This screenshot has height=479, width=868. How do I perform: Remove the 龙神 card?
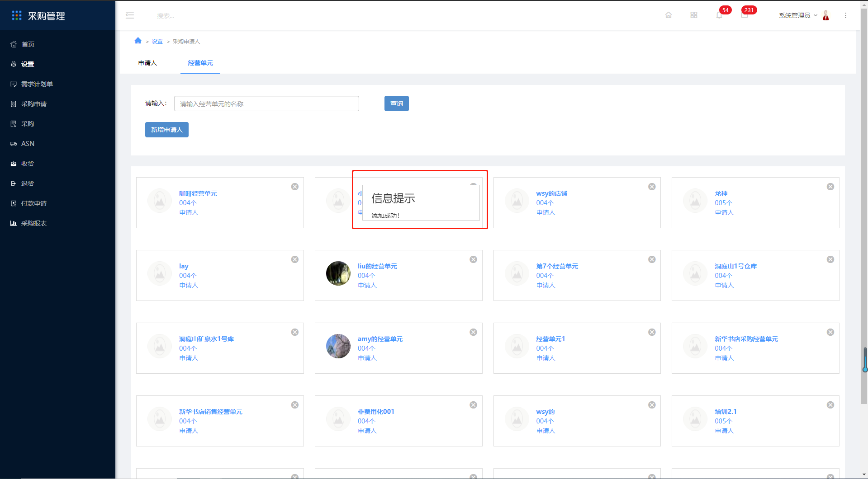[830, 187]
